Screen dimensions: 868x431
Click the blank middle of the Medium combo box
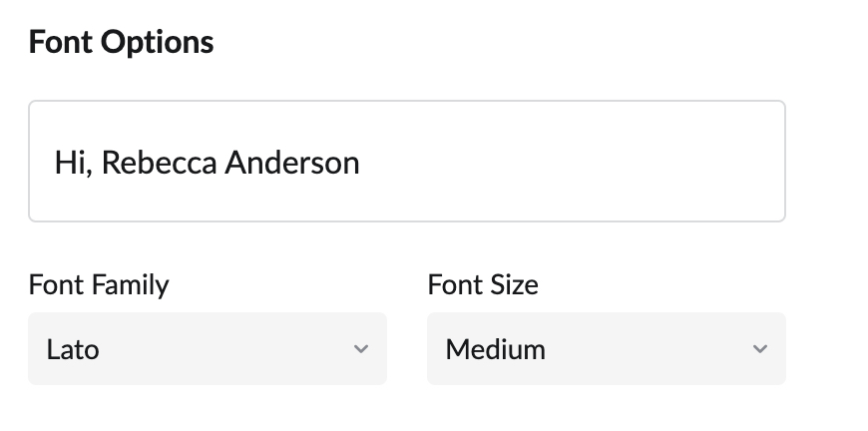(649, 349)
